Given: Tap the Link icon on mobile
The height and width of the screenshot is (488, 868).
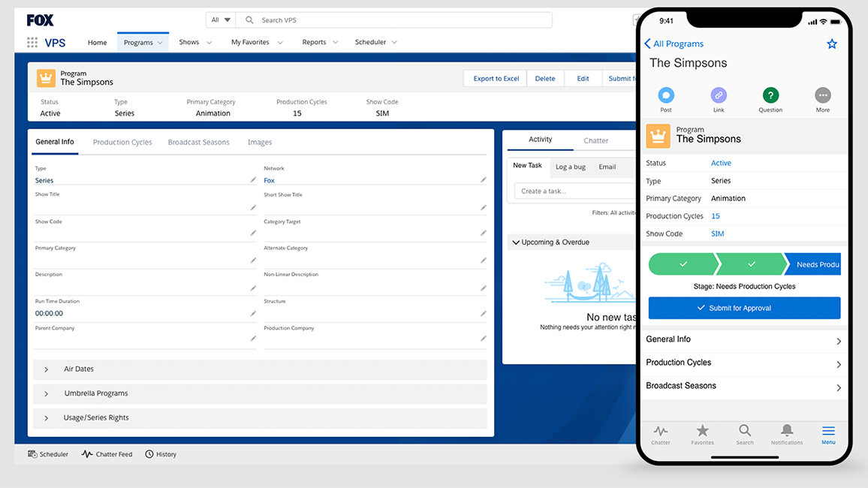Looking at the screenshot, I should [719, 95].
